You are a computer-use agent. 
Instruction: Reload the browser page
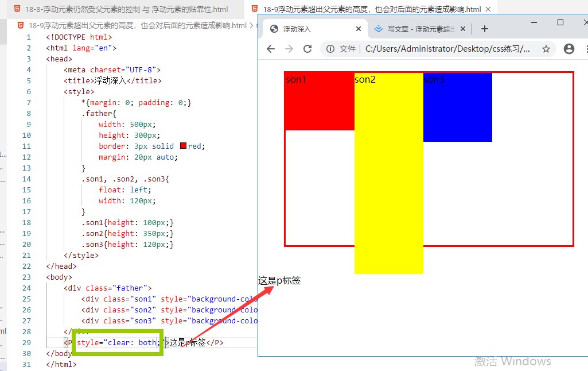point(307,49)
